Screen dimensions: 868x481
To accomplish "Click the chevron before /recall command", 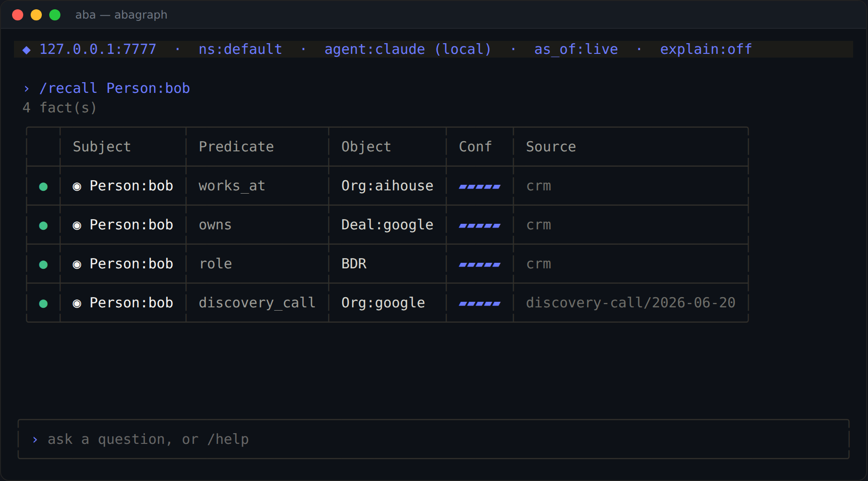I will coord(26,88).
